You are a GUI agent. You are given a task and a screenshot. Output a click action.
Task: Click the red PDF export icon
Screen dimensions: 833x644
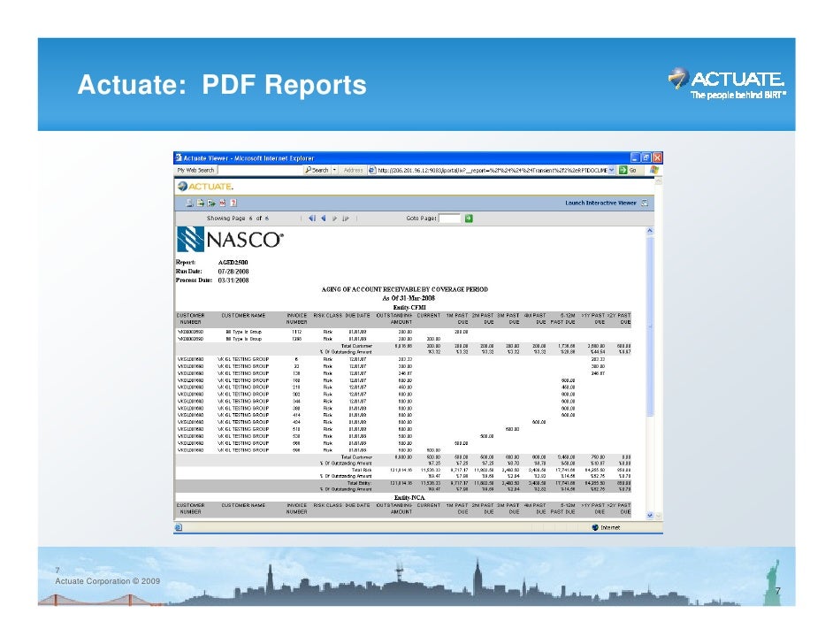pos(223,203)
